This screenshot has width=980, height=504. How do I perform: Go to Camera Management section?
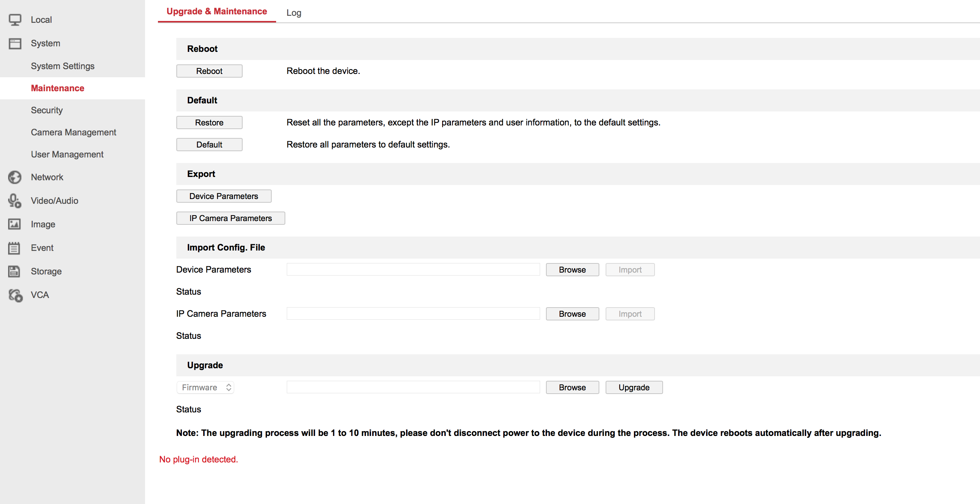click(73, 132)
